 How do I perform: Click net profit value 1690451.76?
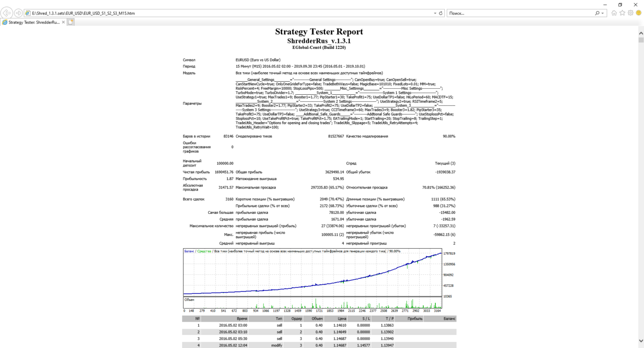click(224, 172)
